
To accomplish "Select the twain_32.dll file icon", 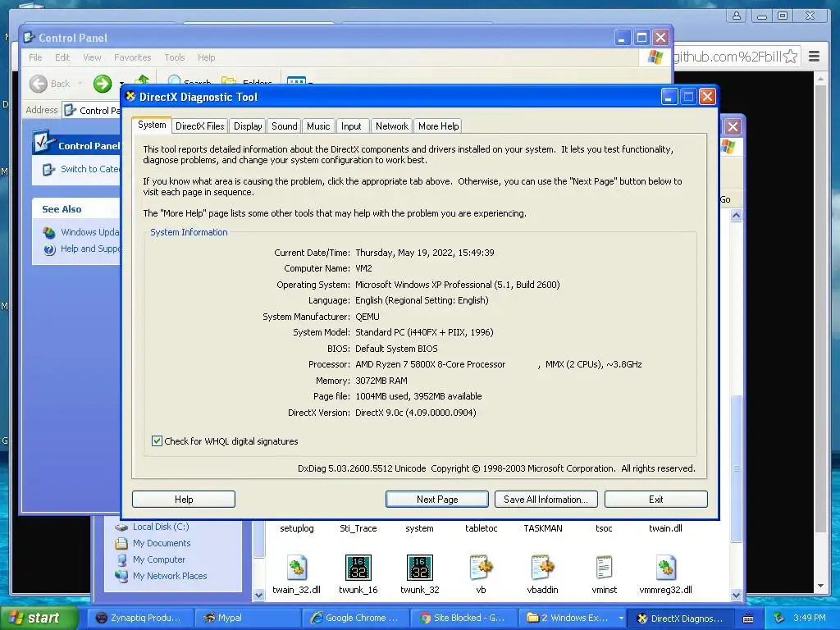I will pyautogui.click(x=296, y=568).
